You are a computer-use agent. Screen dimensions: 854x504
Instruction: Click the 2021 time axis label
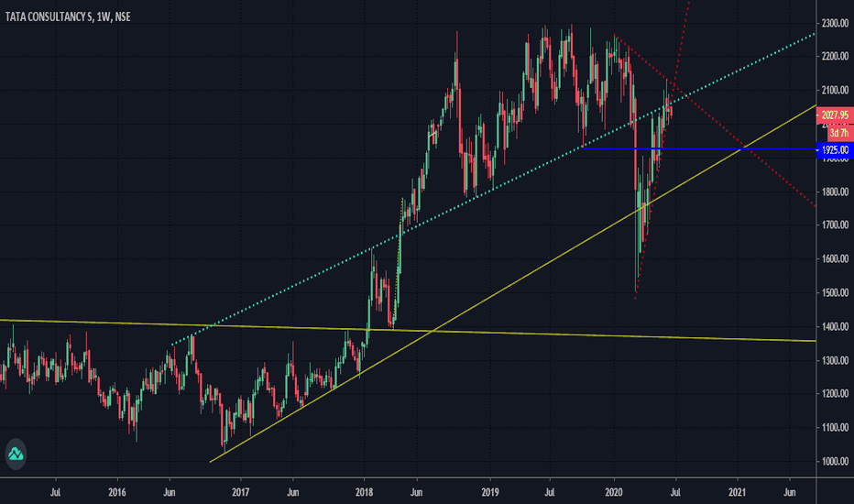point(737,493)
